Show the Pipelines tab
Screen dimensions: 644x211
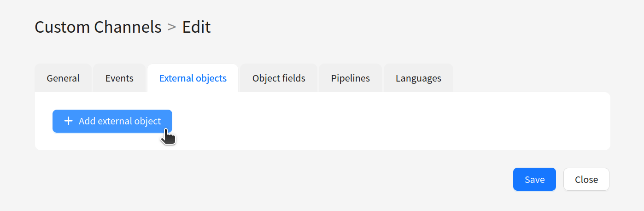pos(351,78)
